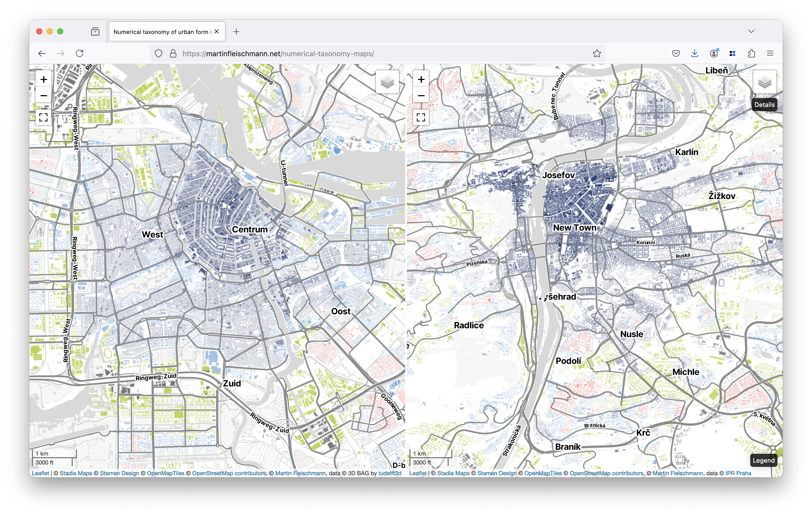Zoom in on the Prague map

click(x=421, y=79)
